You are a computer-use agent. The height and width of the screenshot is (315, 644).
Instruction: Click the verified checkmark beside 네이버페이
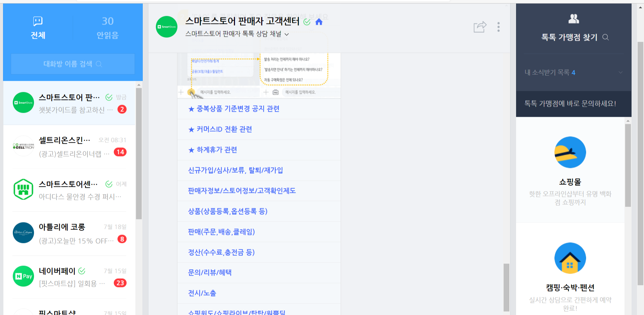[82, 271]
